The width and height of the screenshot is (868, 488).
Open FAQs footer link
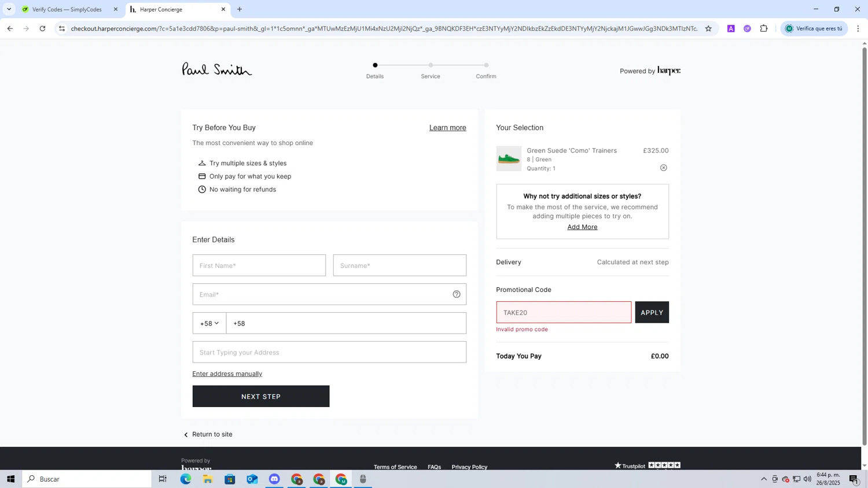click(434, 467)
